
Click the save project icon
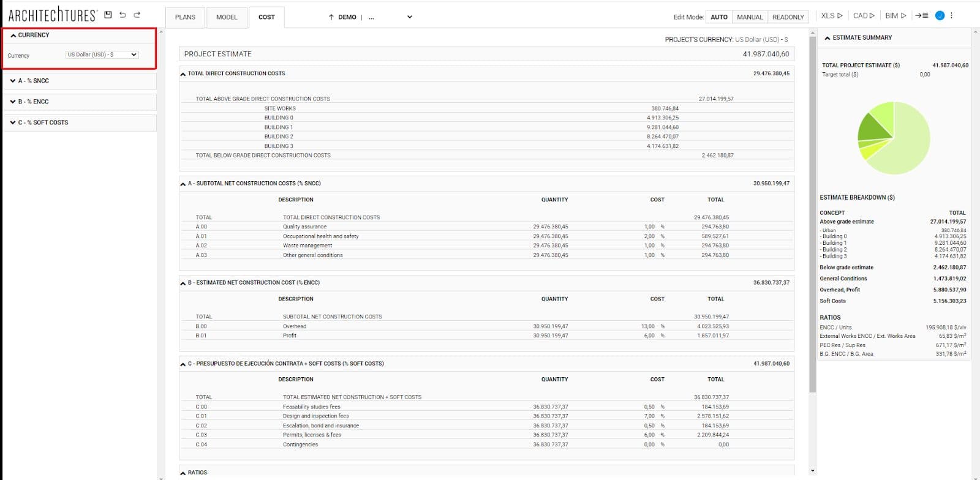pyautogui.click(x=108, y=15)
